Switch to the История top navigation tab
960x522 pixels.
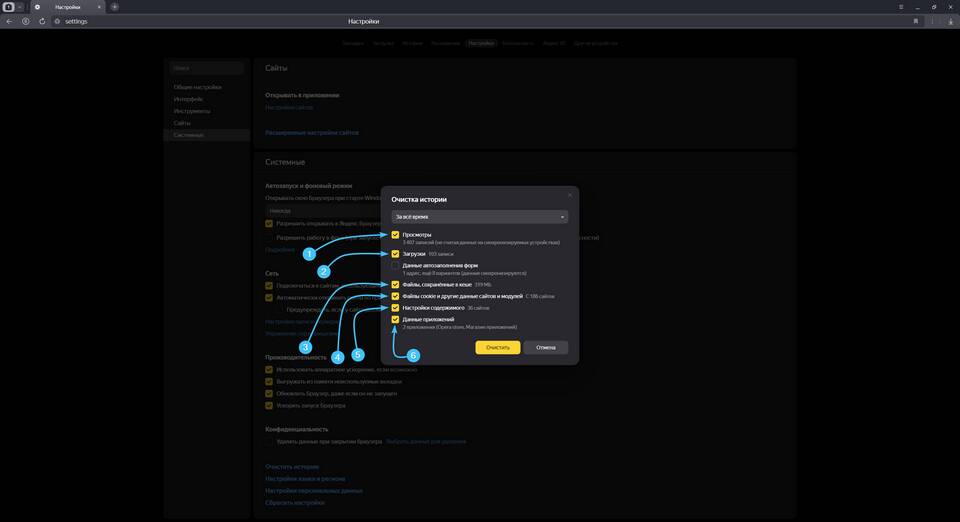tap(413, 43)
